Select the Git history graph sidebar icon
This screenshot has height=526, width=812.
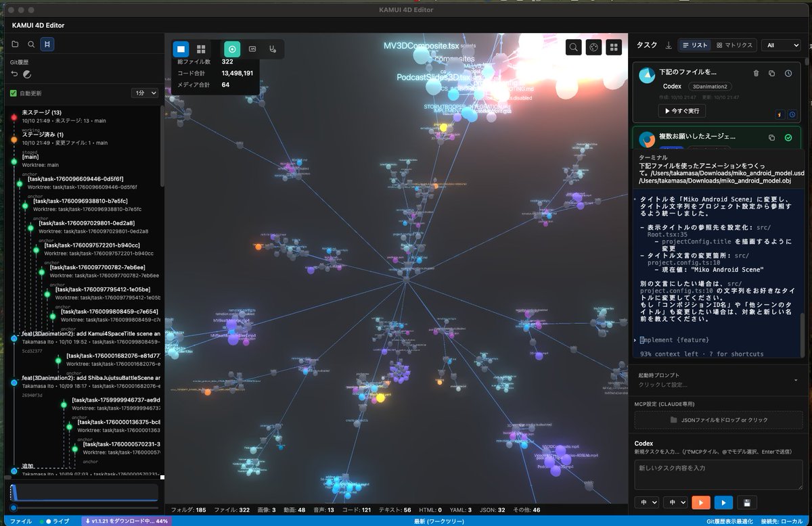47,44
